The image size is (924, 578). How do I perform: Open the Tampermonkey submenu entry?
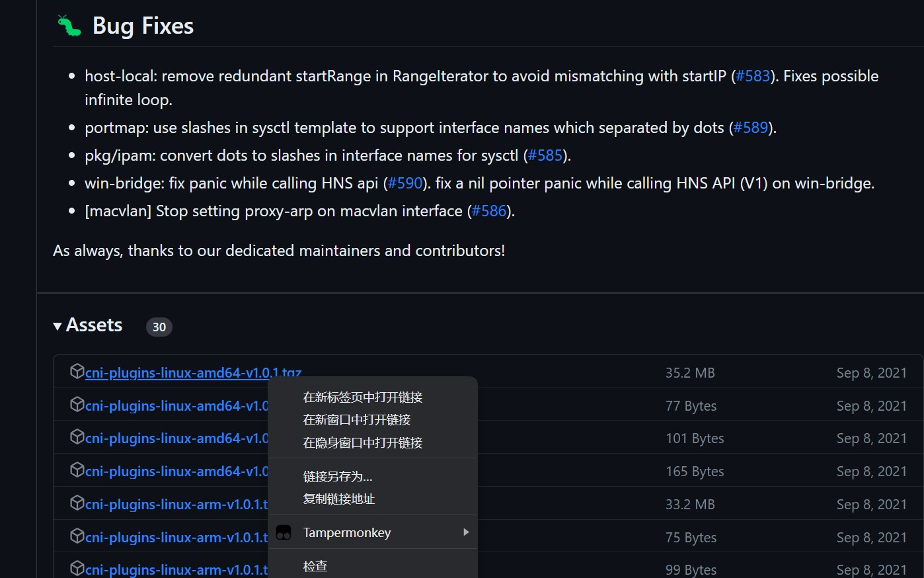pos(373,532)
